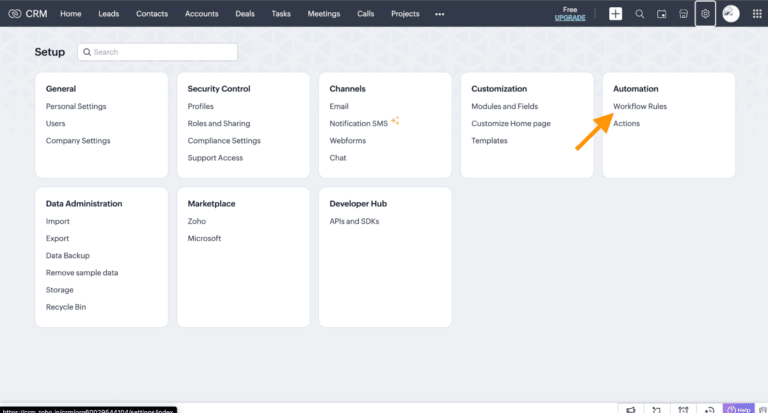The height and width of the screenshot is (413, 768).
Task: Click the announcements megaphone icon
Action: pyautogui.click(x=630, y=408)
